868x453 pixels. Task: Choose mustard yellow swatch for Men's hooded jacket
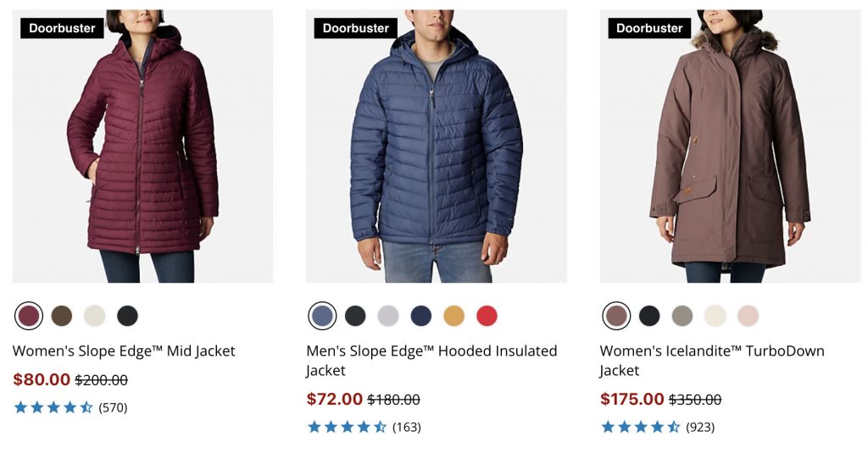tap(454, 316)
